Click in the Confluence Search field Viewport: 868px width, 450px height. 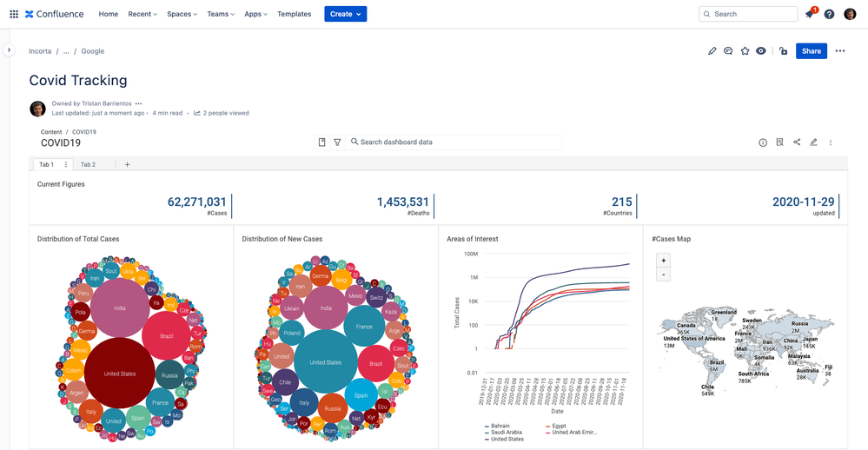(x=748, y=14)
